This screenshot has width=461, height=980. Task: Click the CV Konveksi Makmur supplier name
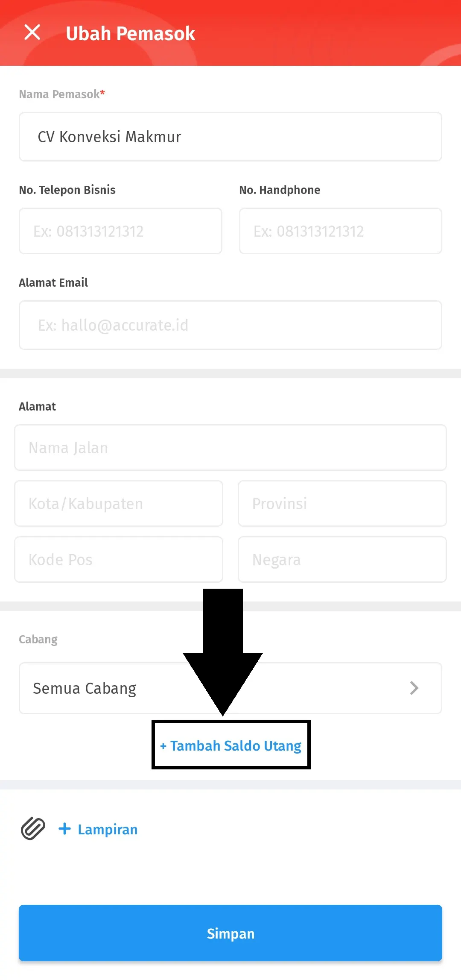tap(109, 137)
